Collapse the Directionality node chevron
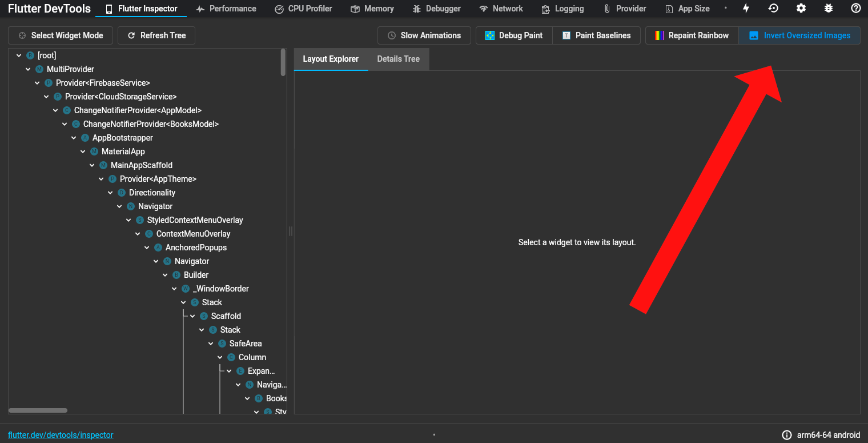This screenshot has width=868, height=443. (x=110, y=193)
